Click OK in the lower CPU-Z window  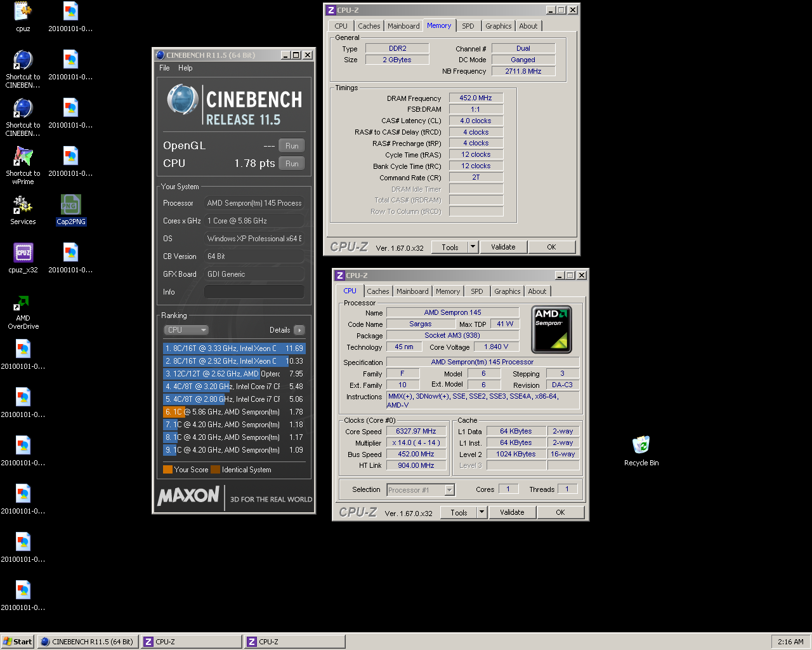[x=560, y=512]
